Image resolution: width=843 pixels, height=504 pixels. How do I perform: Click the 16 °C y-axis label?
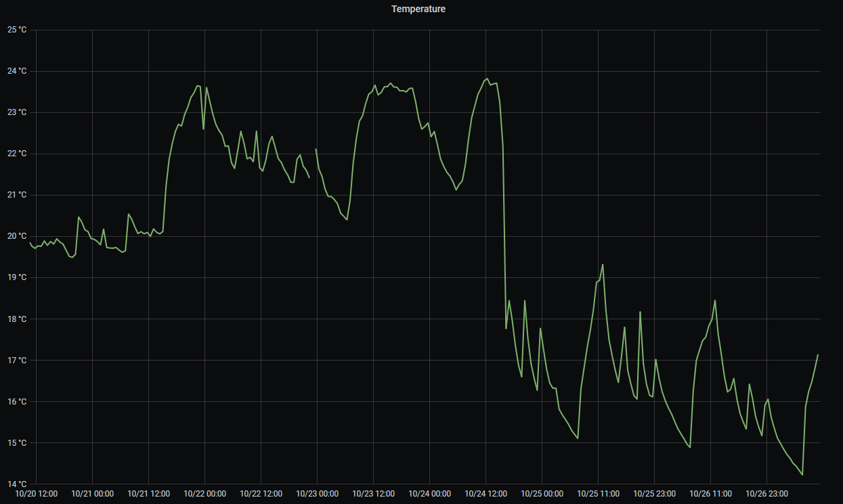[17, 401]
